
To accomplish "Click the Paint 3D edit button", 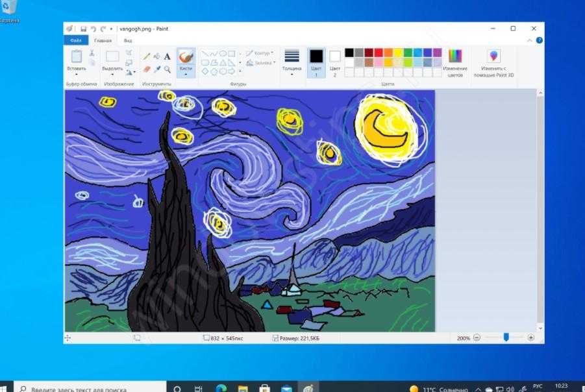I will coord(493,63).
